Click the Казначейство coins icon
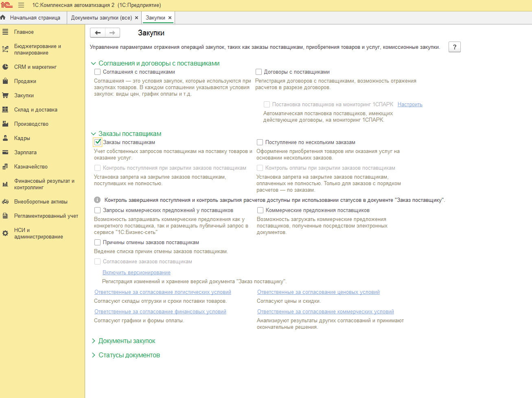Image resolution: width=532 pixels, height=398 pixels. coord(5,166)
